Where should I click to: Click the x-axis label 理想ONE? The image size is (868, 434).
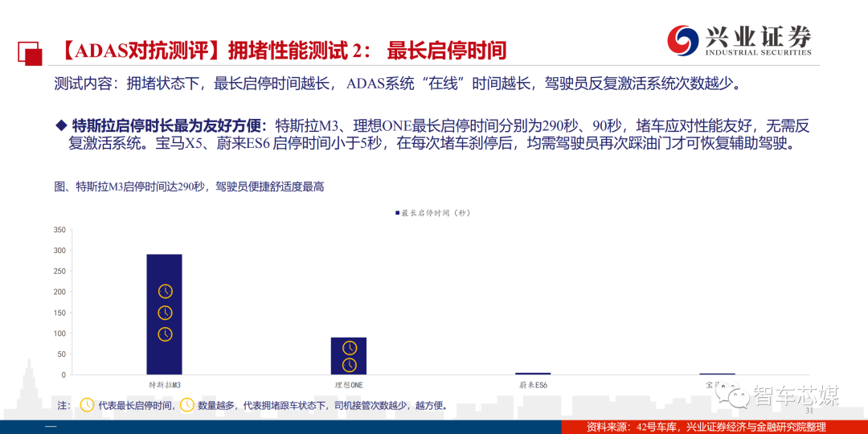pos(349,383)
